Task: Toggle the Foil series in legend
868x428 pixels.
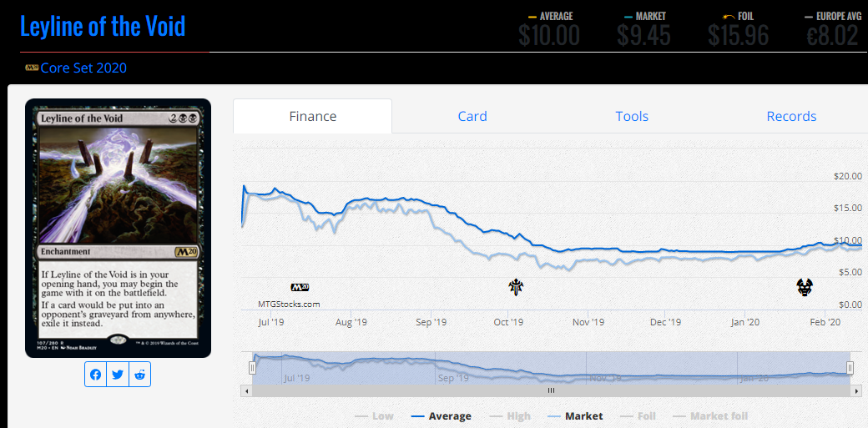Action: tap(638, 415)
